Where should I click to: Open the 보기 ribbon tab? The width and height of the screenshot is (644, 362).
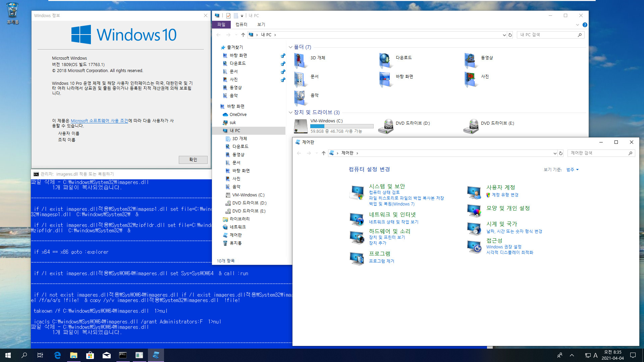[x=261, y=24]
